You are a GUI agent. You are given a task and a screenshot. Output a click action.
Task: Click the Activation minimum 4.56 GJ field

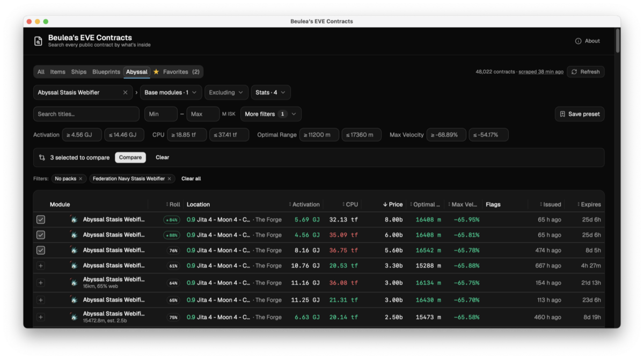tap(82, 135)
